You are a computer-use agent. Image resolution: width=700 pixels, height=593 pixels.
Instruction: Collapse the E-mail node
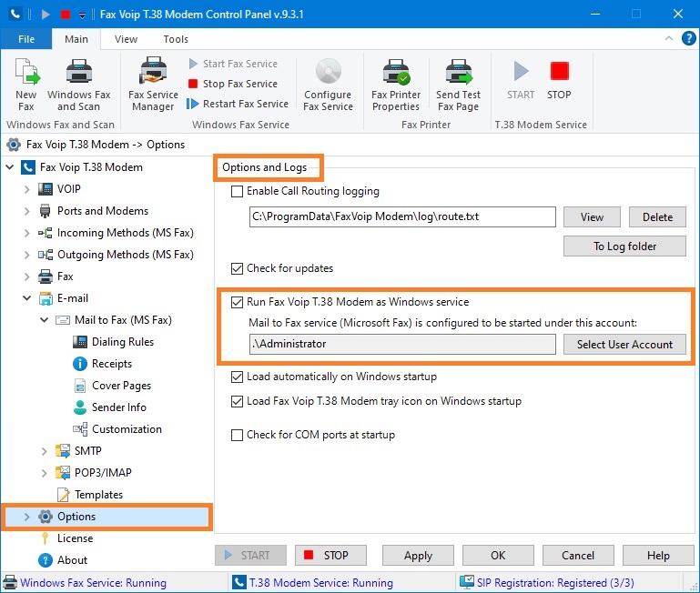[26, 298]
